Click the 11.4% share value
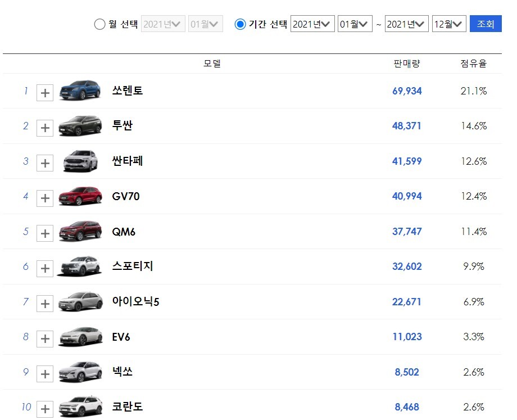The image size is (517, 420). click(474, 232)
